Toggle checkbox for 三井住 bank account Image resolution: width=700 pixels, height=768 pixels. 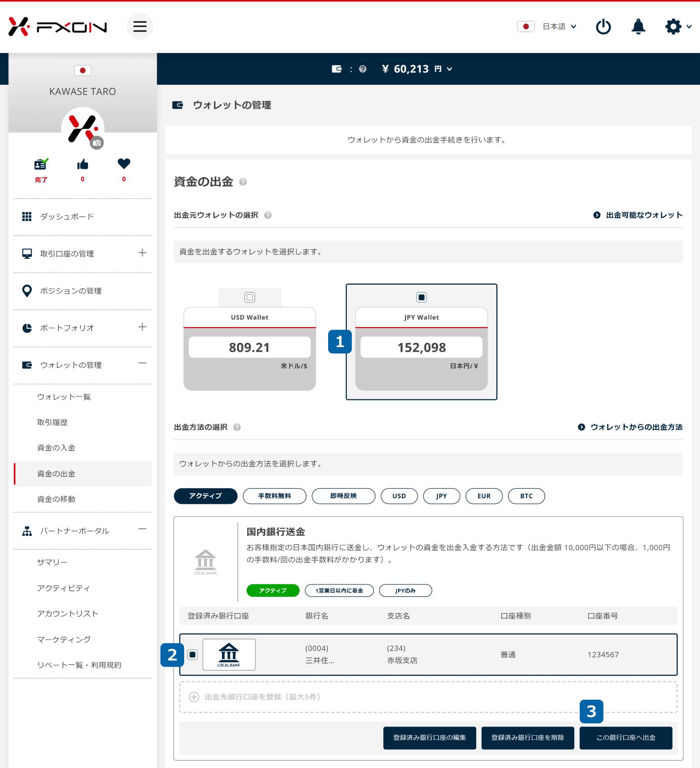click(x=193, y=655)
